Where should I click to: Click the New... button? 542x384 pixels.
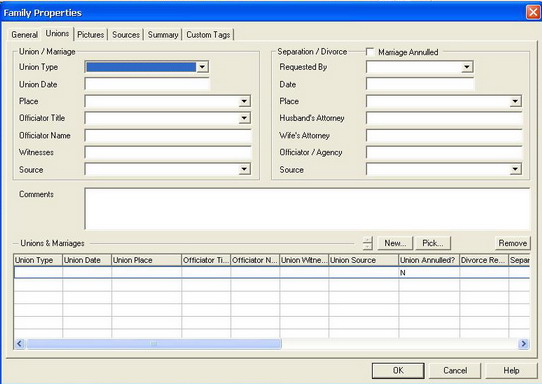point(395,243)
